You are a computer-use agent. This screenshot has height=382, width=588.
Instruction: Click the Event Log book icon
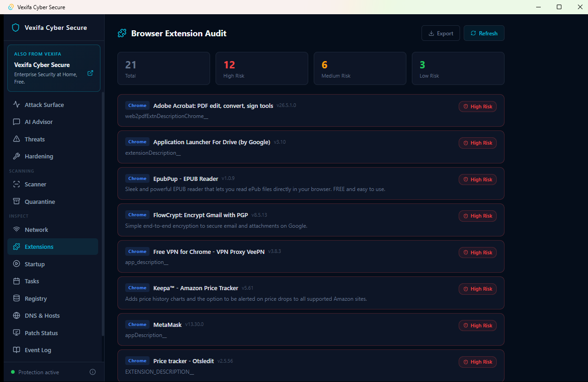(x=17, y=350)
